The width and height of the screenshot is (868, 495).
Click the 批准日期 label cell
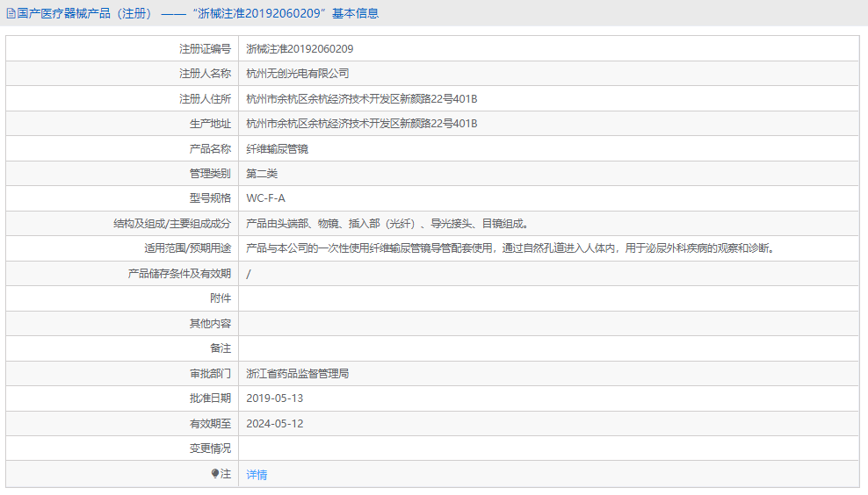coord(122,398)
